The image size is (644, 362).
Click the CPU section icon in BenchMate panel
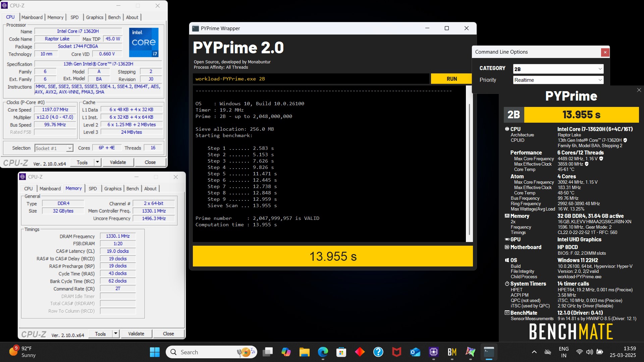click(507, 129)
